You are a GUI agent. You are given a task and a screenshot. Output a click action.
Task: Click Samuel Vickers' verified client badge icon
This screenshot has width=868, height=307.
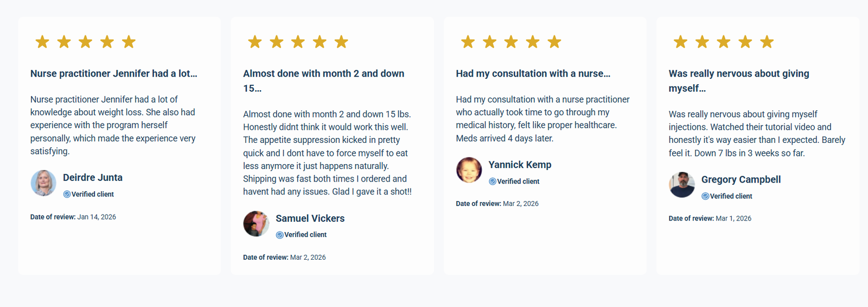pyautogui.click(x=279, y=235)
